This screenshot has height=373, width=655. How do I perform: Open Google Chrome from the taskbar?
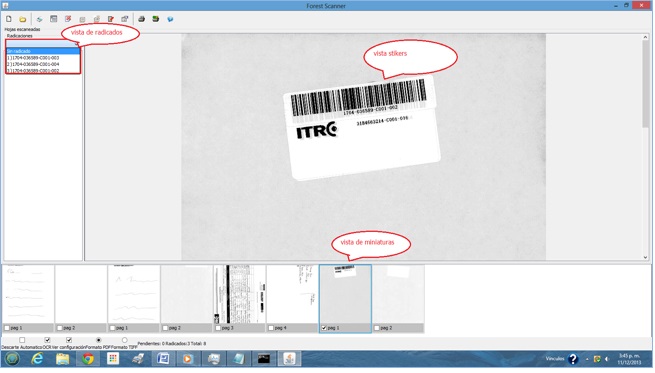88,359
